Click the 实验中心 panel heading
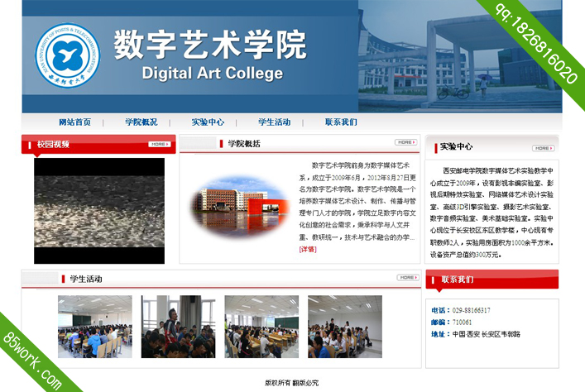This screenshot has width=585, height=392. point(456,146)
